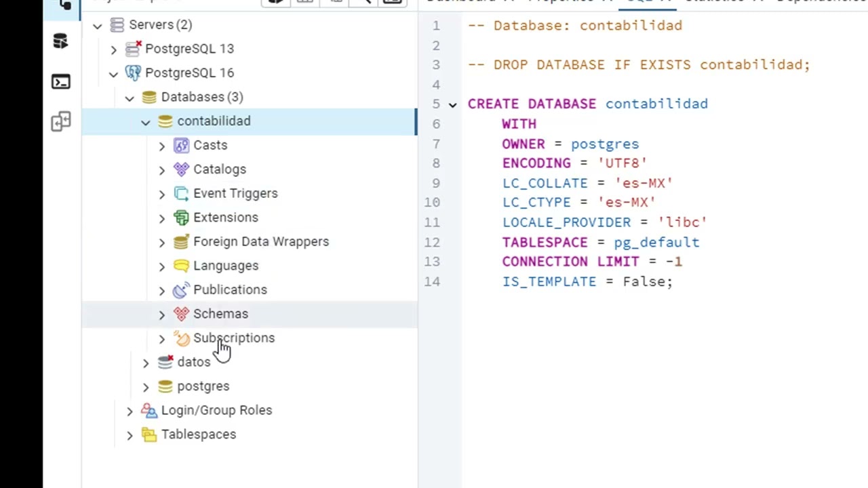This screenshot has height=488, width=868.
Task: Click the 'OWNER = postgres' code line
Action: (570, 144)
